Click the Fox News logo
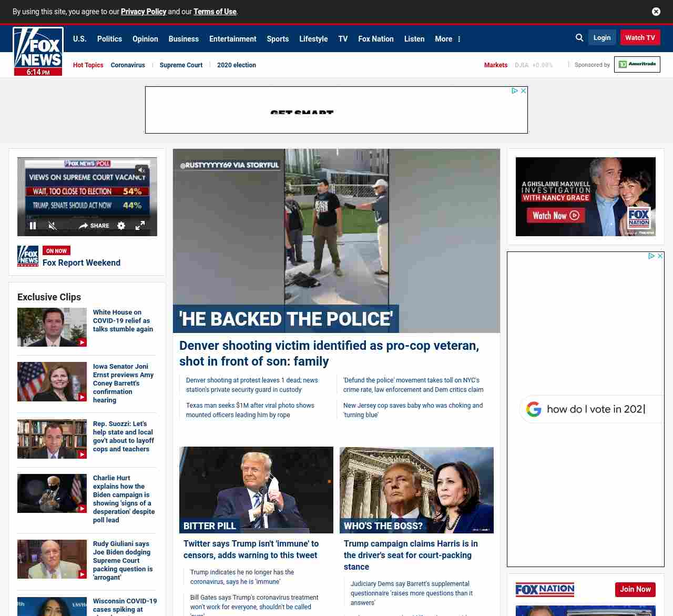 (x=38, y=48)
